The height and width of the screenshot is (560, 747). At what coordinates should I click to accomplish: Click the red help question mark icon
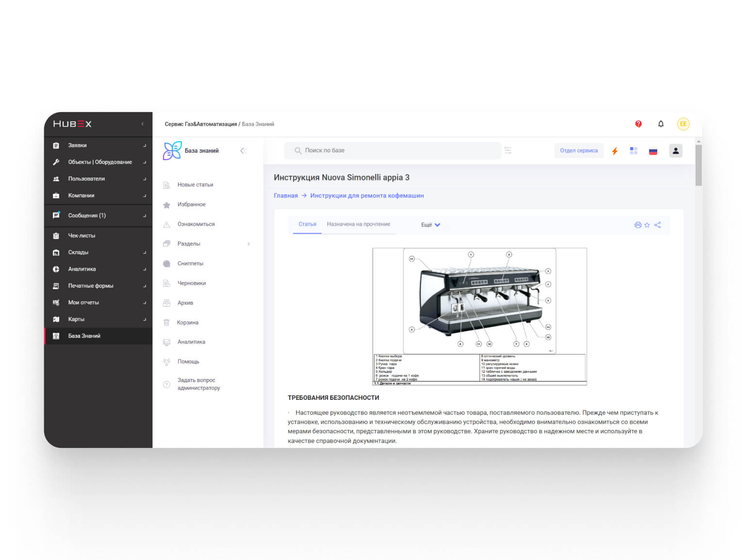(x=638, y=124)
